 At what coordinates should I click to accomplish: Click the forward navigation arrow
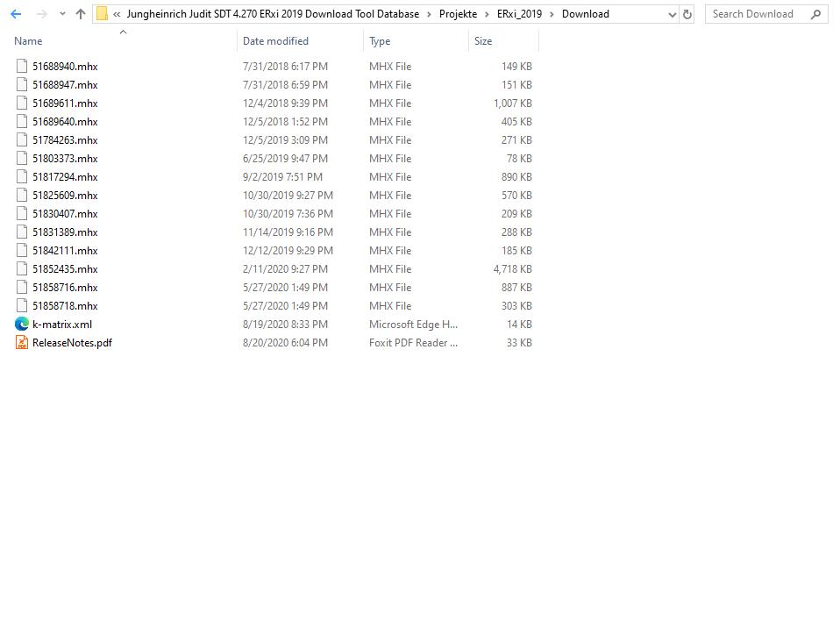[x=41, y=14]
